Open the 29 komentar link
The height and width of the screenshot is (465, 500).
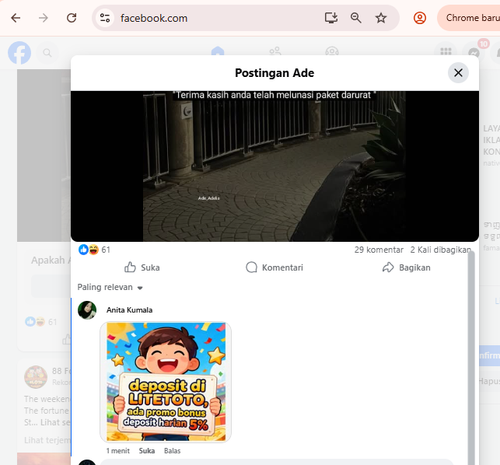pos(379,250)
